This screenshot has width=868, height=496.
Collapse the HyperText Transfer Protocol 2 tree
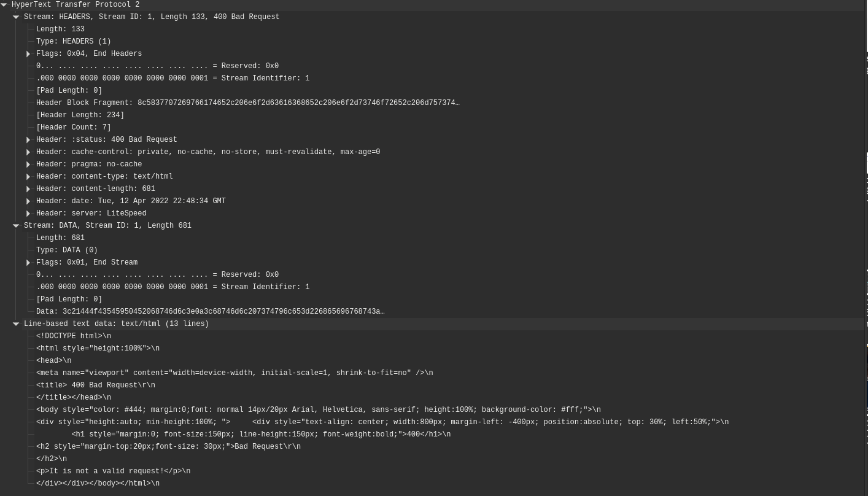click(5, 5)
